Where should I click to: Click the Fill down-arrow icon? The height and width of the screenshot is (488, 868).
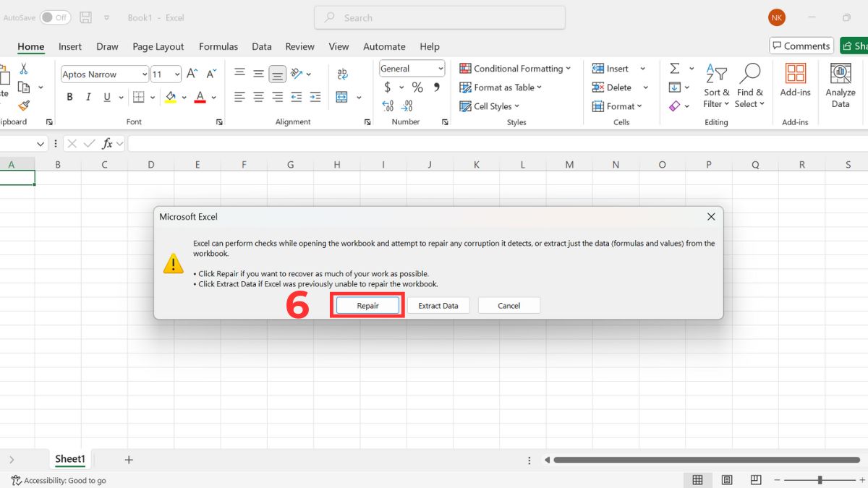click(674, 87)
